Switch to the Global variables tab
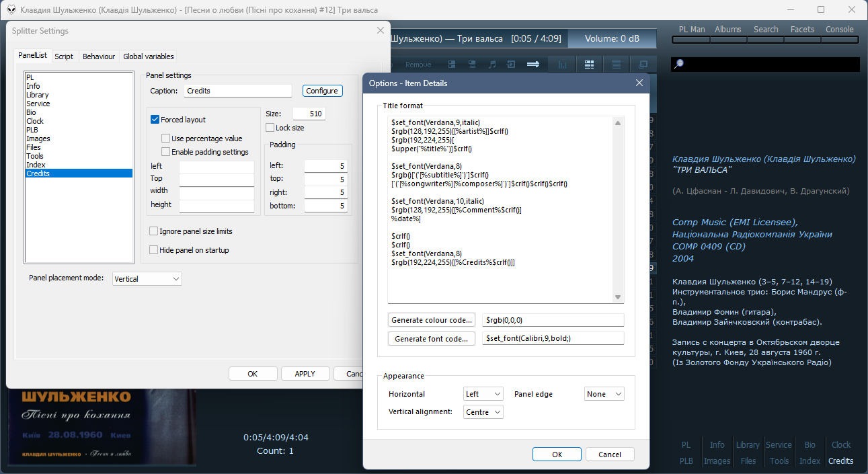This screenshot has width=868, height=474. [149, 56]
